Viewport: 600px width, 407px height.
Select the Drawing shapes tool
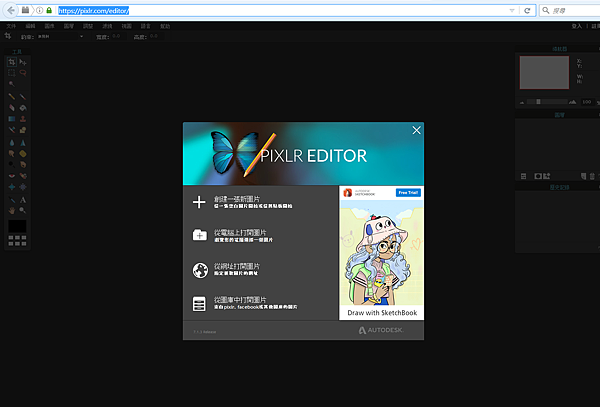coord(23,130)
